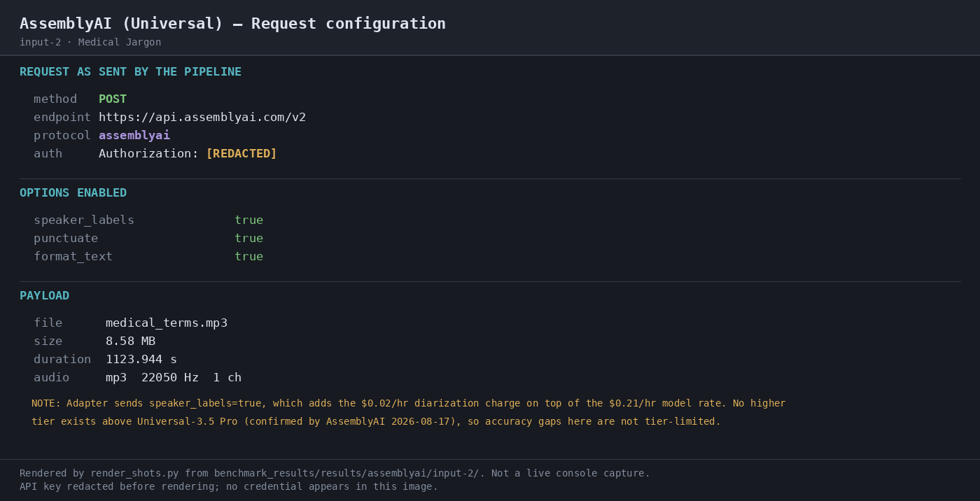Screen dimensions: 980x501
Task: Click the 'OPTIONS ENABLED' heading
Action: (73, 193)
